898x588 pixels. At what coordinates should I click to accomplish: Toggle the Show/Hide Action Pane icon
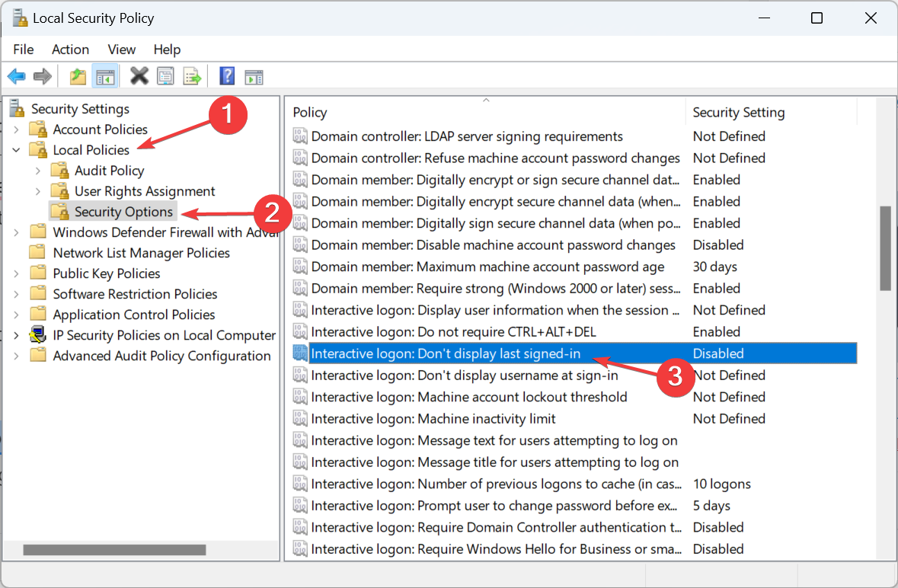254,77
